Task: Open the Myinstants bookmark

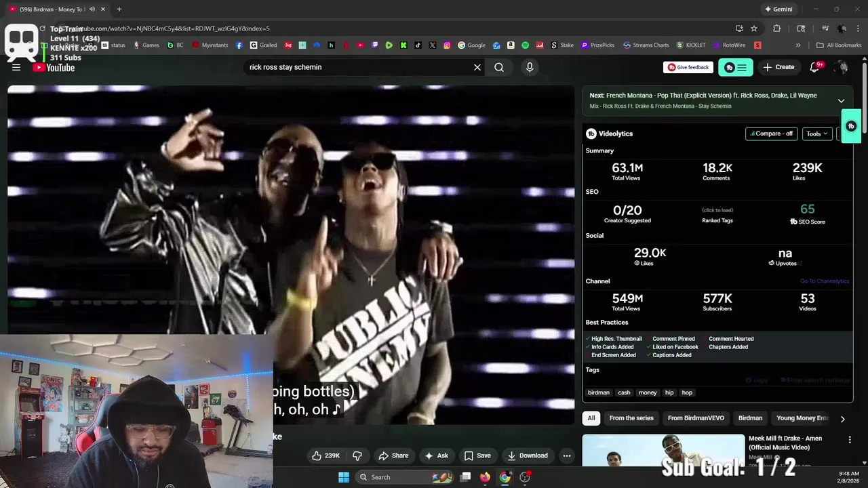Action: [210, 45]
